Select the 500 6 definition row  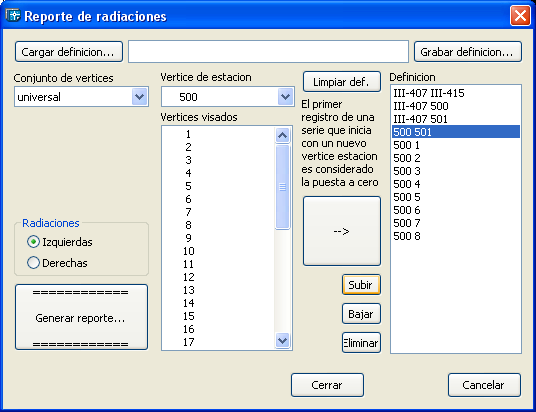tap(456, 210)
